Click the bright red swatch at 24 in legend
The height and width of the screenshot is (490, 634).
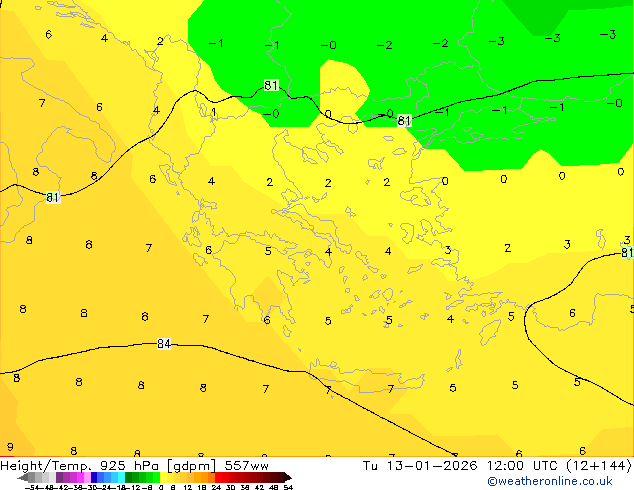(x=218, y=477)
